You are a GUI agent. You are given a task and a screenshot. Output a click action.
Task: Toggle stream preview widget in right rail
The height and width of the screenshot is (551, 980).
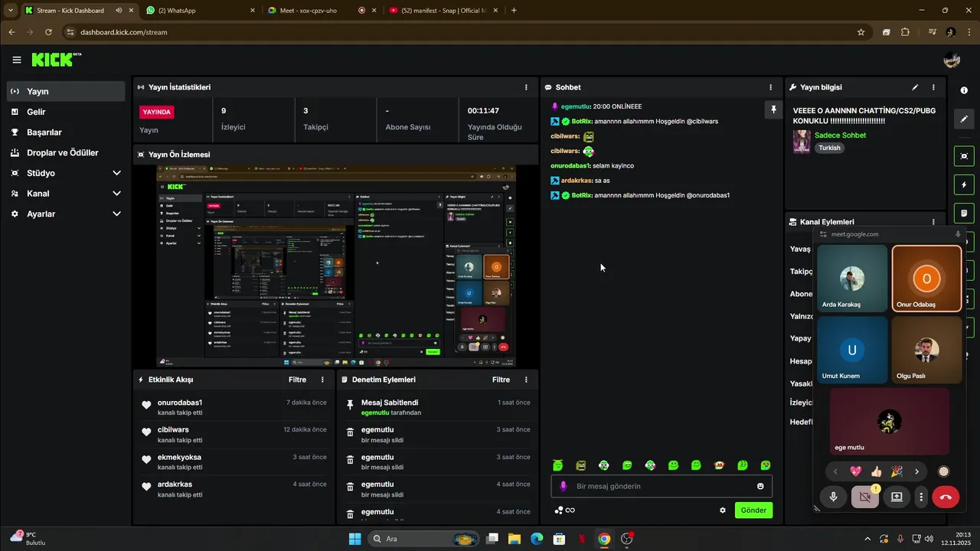(964, 156)
